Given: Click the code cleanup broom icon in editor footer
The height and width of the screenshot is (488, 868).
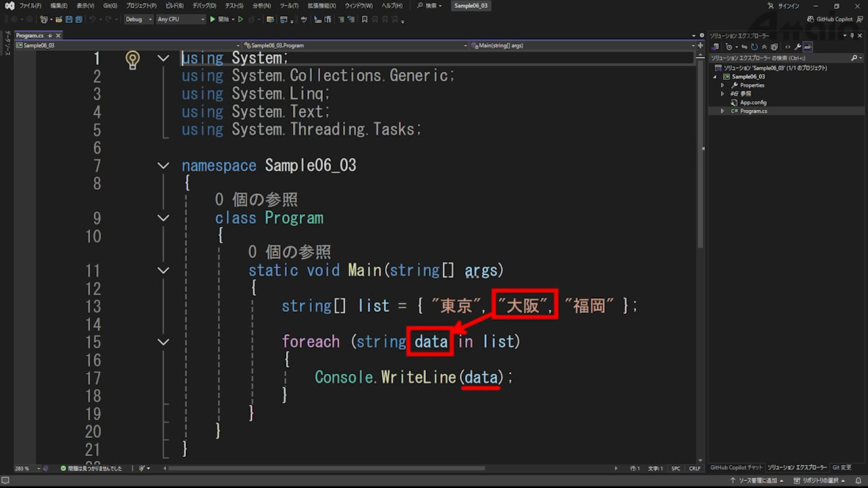Looking at the screenshot, I should [142, 468].
